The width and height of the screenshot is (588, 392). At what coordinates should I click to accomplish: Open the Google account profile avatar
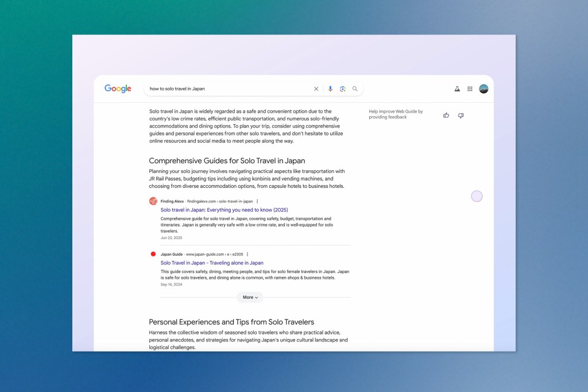[x=483, y=89]
